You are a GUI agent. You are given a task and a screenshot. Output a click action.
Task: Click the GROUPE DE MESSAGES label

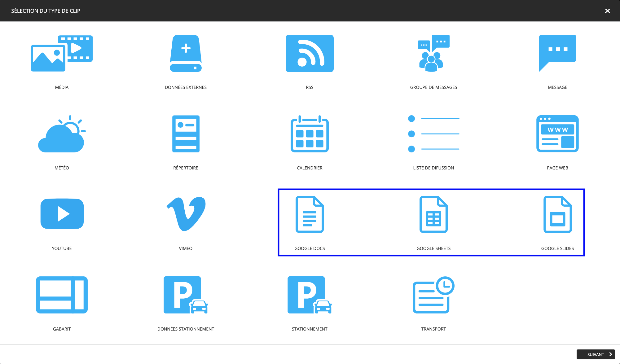coord(433,87)
